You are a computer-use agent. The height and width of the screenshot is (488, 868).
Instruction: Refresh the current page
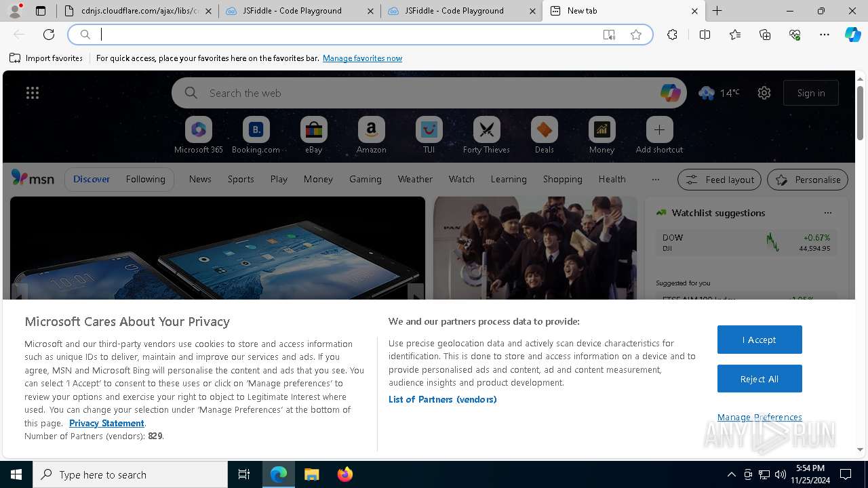click(49, 35)
